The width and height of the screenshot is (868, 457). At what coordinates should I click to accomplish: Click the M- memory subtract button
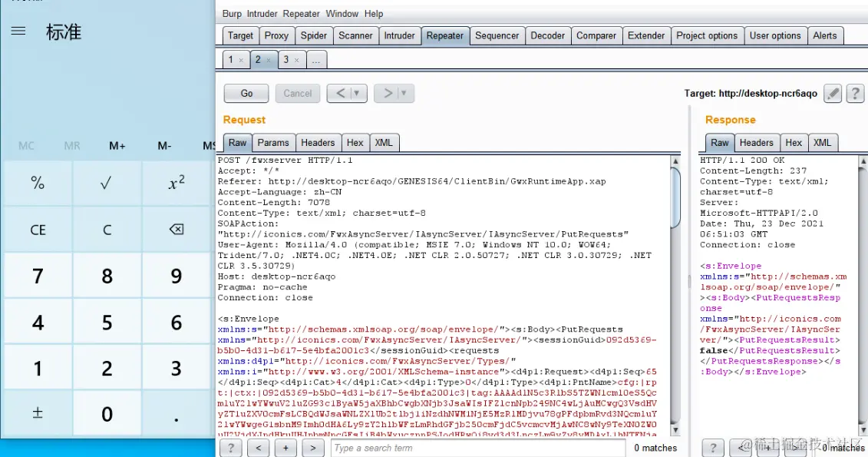(x=164, y=146)
